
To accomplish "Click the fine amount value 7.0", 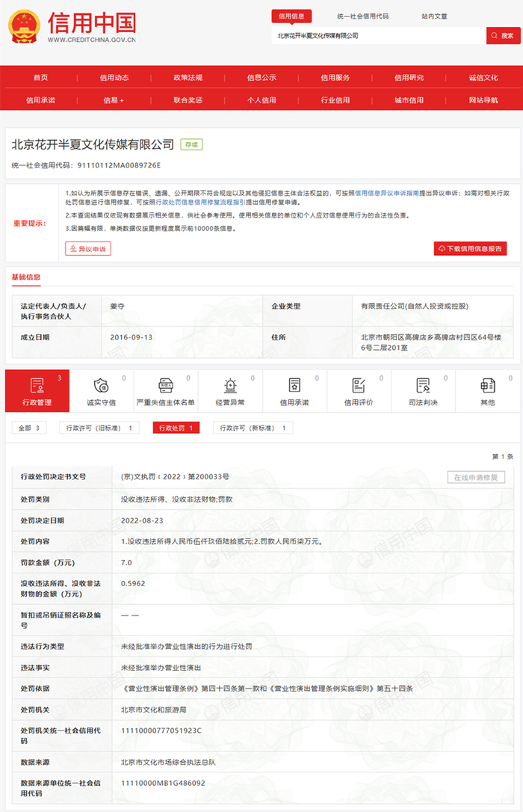I will [x=126, y=562].
